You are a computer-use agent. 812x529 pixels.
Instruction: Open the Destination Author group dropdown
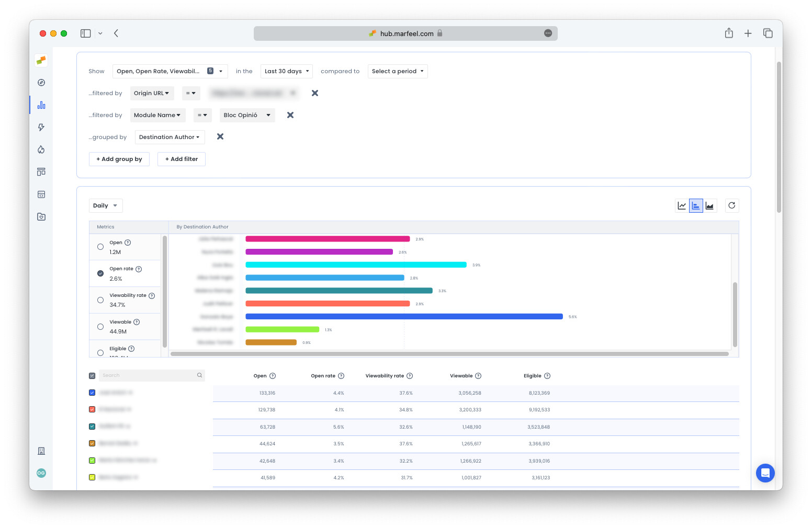(170, 137)
